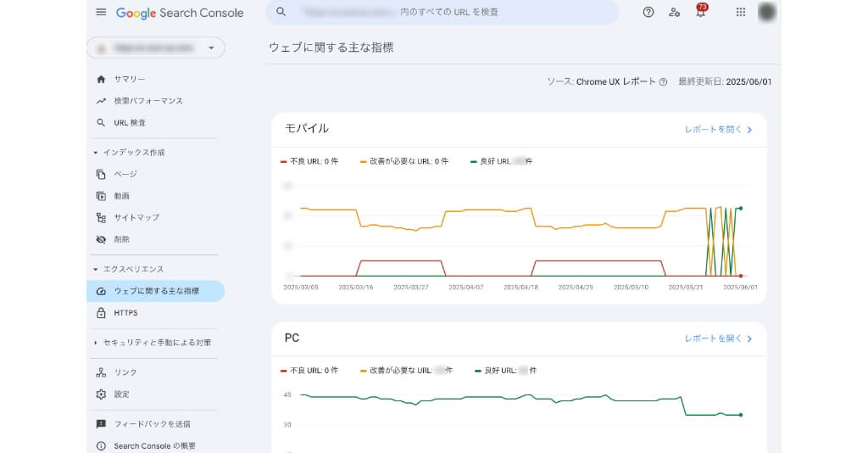868x453 pixels.
Task: Open user management people icon
Action: coord(674,12)
